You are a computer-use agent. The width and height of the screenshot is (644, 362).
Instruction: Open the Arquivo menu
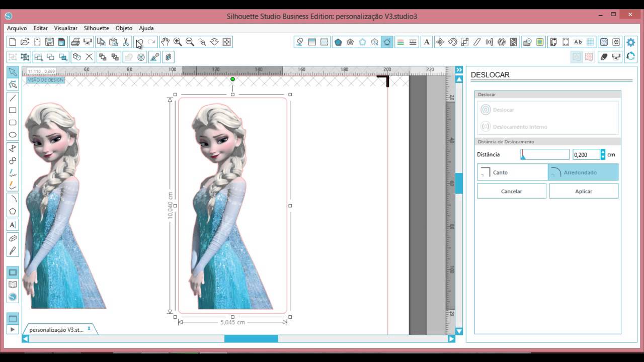click(x=17, y=28)
